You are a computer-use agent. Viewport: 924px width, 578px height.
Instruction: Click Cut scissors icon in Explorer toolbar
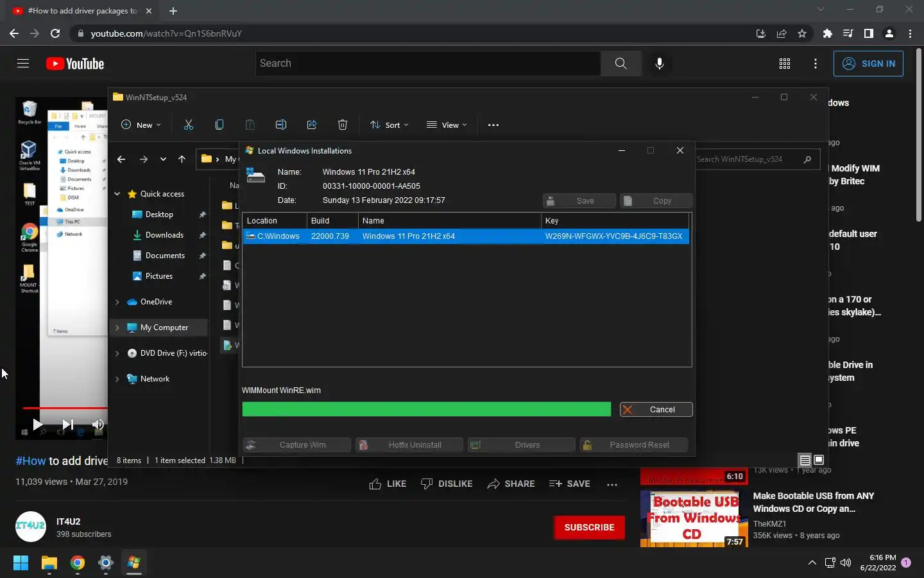tap(189, 125)
